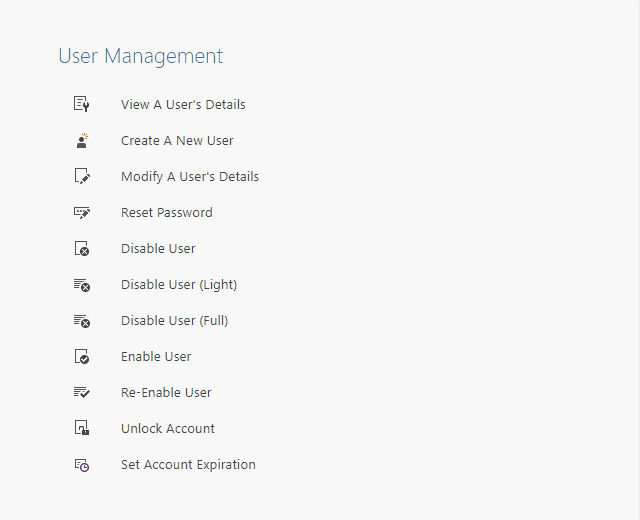Click the Disable User (Full) icon
Screen dimensions: 640x520
82,321
